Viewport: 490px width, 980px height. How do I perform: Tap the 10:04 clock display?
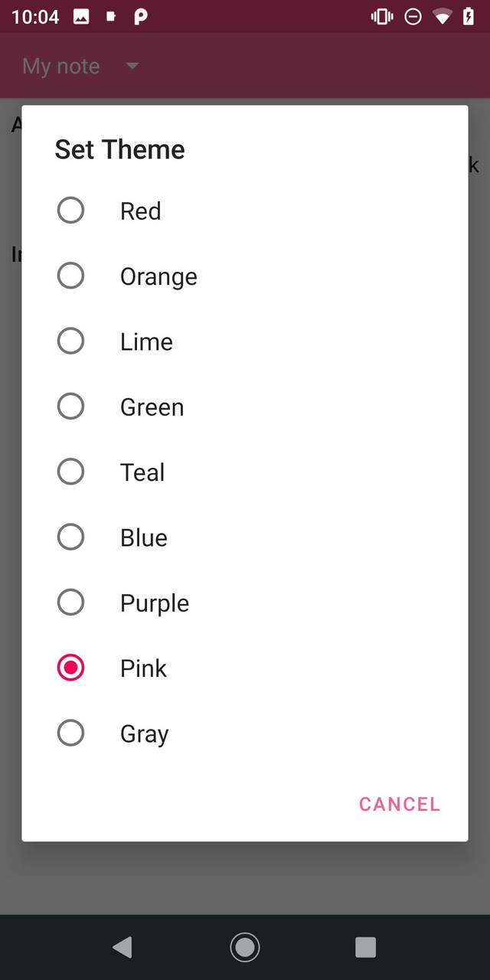(35, 16)
